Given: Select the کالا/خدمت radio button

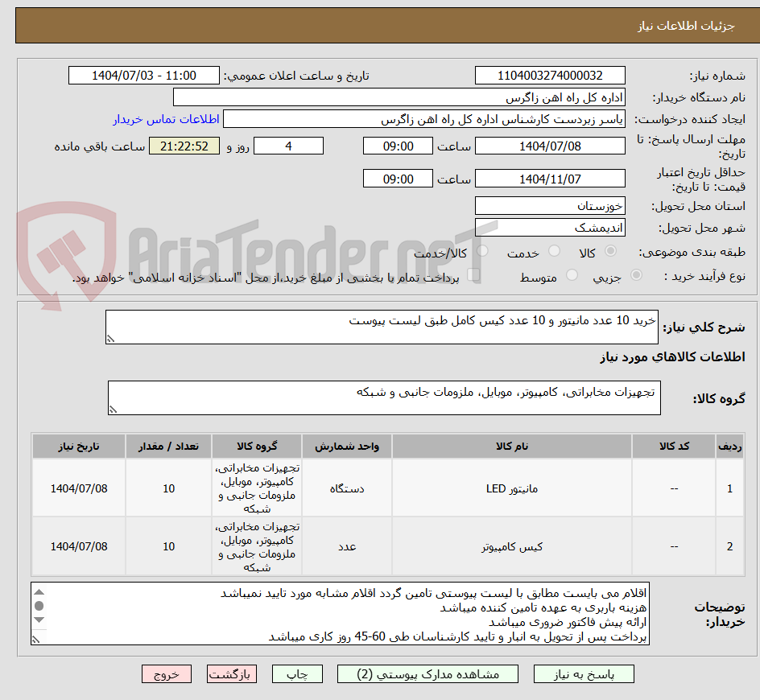Looking at the screenshot, I should tap(482, 251).
